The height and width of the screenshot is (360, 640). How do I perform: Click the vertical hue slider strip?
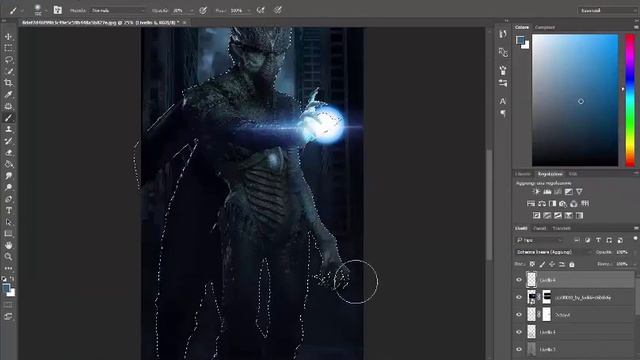coord(630,100)
